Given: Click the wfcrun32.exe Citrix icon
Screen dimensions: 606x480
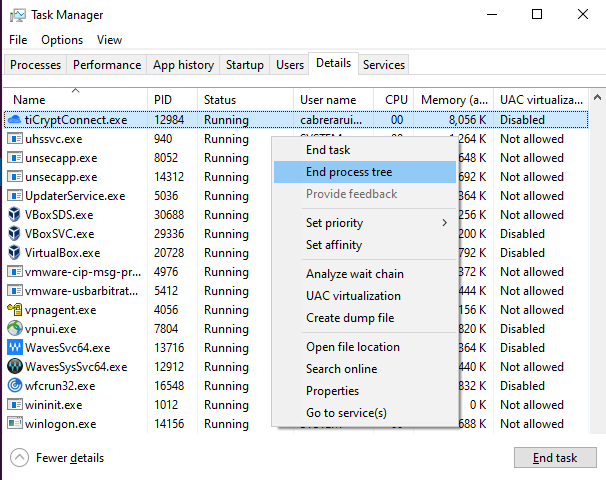Looking at the screenshot, I should pyautogui.click(x=15, y=386).
